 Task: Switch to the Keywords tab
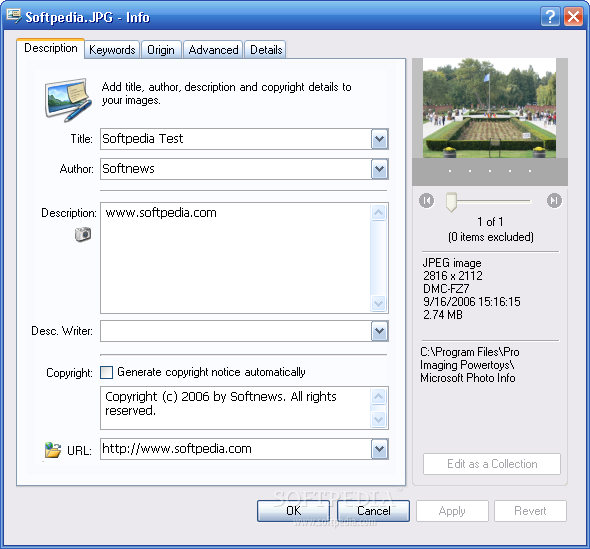click(112, 50)
